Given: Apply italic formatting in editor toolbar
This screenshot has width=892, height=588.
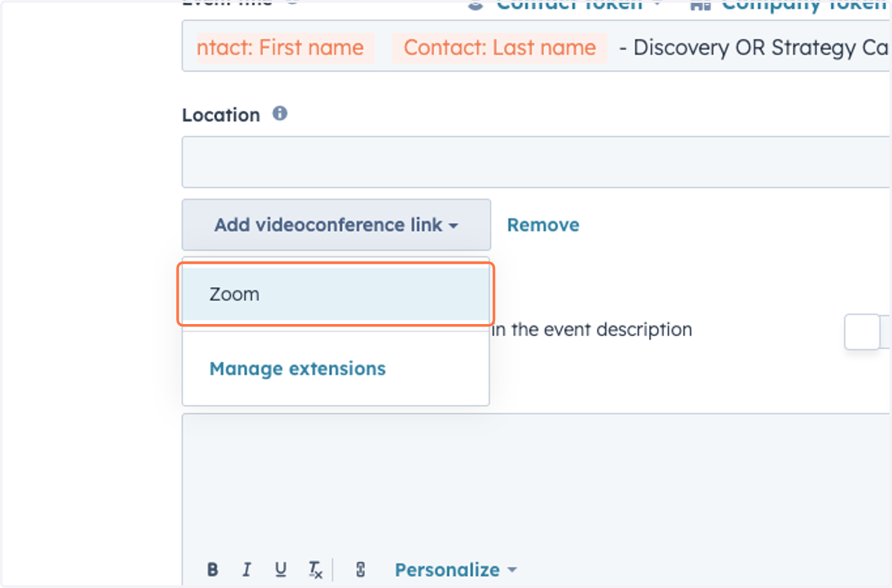Looking at the screenshot, I should coord(246,570).
